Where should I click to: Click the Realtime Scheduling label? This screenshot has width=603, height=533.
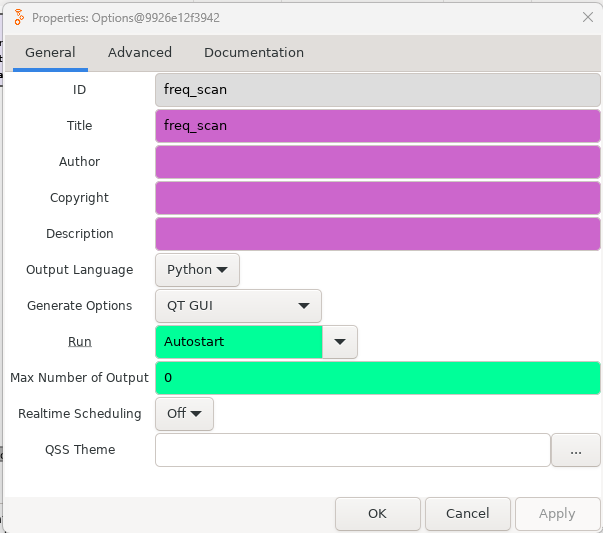click(x=80, y=414)
